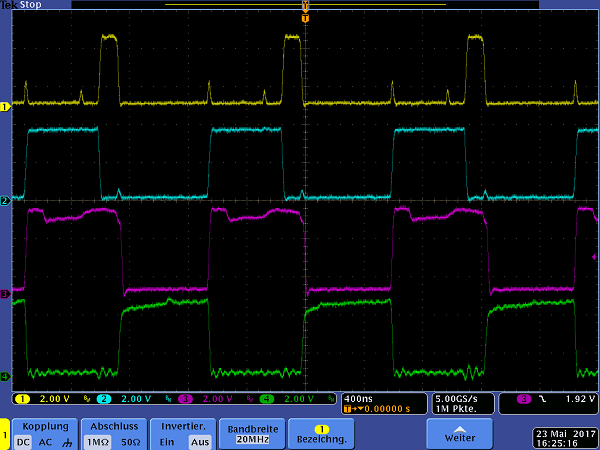Open the Bandbreite 20MHz bandwidth menu
The image size is (600, 450).
[x=249, y=432]
